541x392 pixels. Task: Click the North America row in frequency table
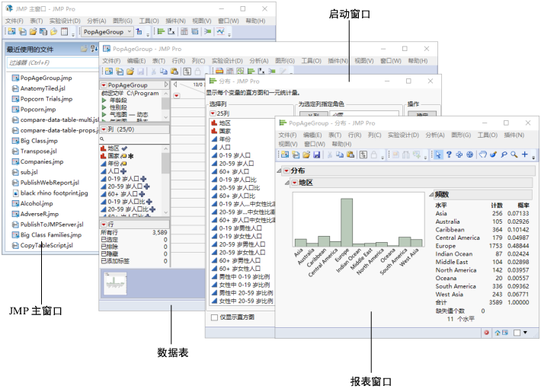482,270
